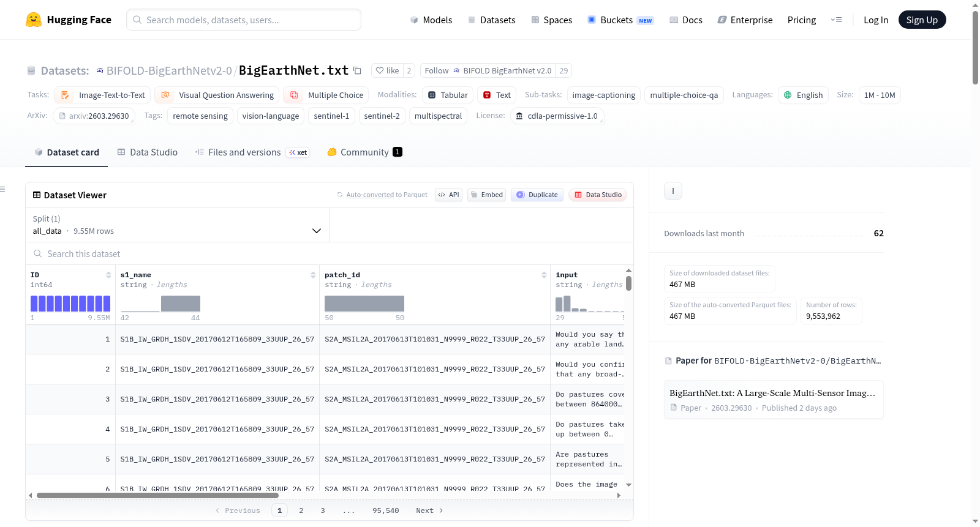
Task: Click the Embed button
Action: (x=486, y=195)
